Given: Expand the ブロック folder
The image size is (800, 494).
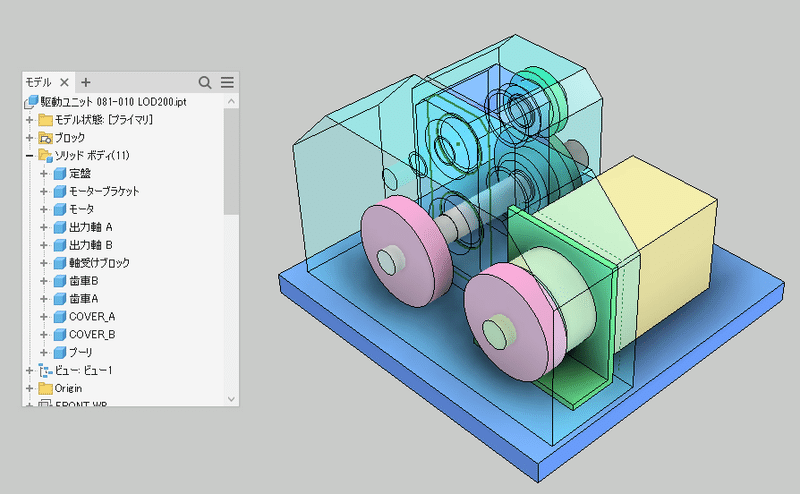Looking at the screenshot, I should pos(30,138).
